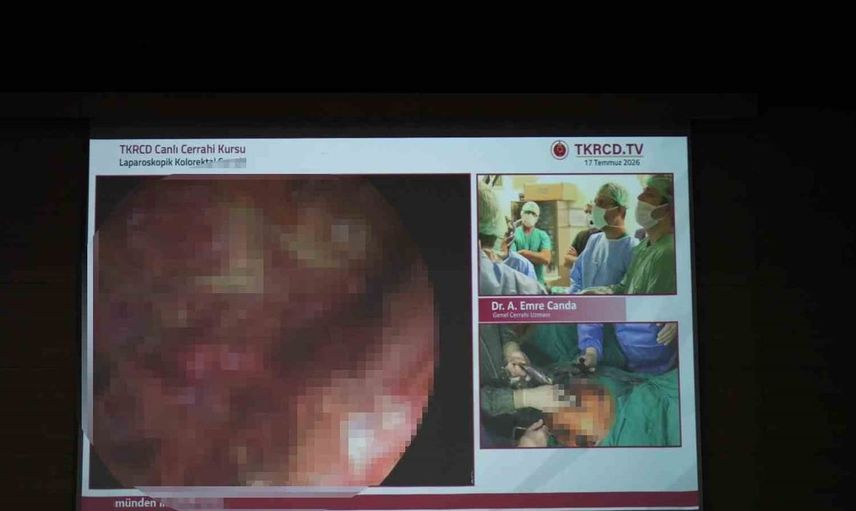856x511 pixels.
Task: Click the 'Genel Cerrahi Uzmanı' caption
Action: [x=521, y=316]
